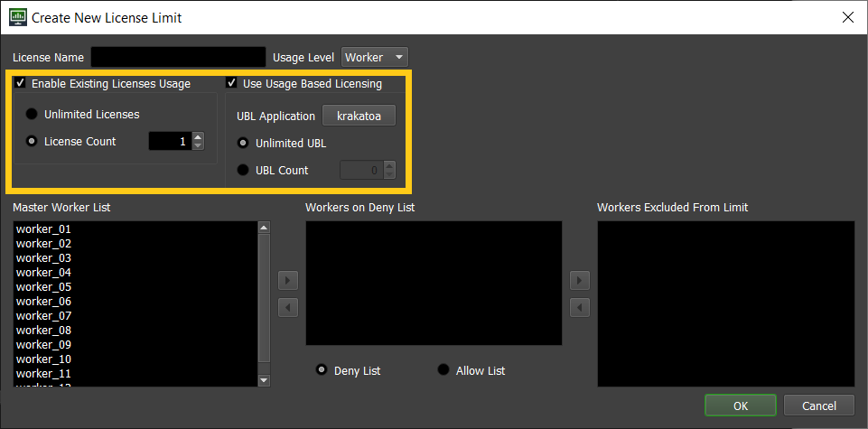This screenshot has height=429, width=868.
Task: Open the UBL Application krakatoa selector
Action: pos(359,117)
